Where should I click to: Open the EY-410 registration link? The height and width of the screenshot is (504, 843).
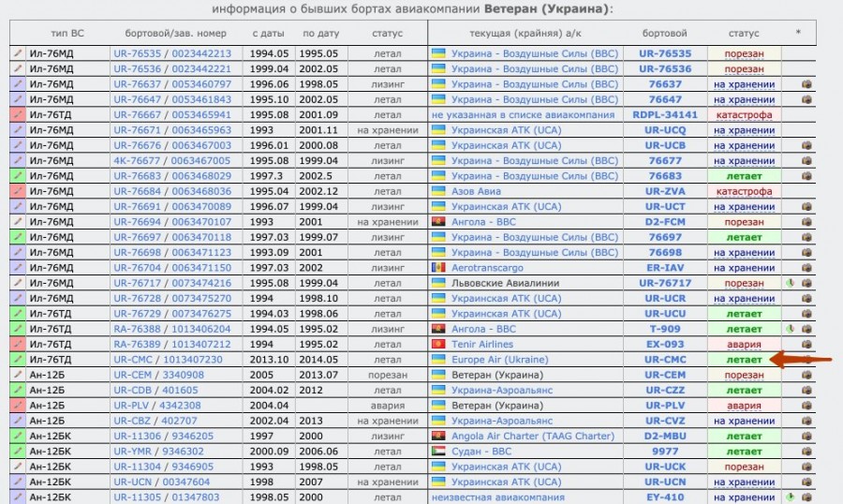click(665, 497)
